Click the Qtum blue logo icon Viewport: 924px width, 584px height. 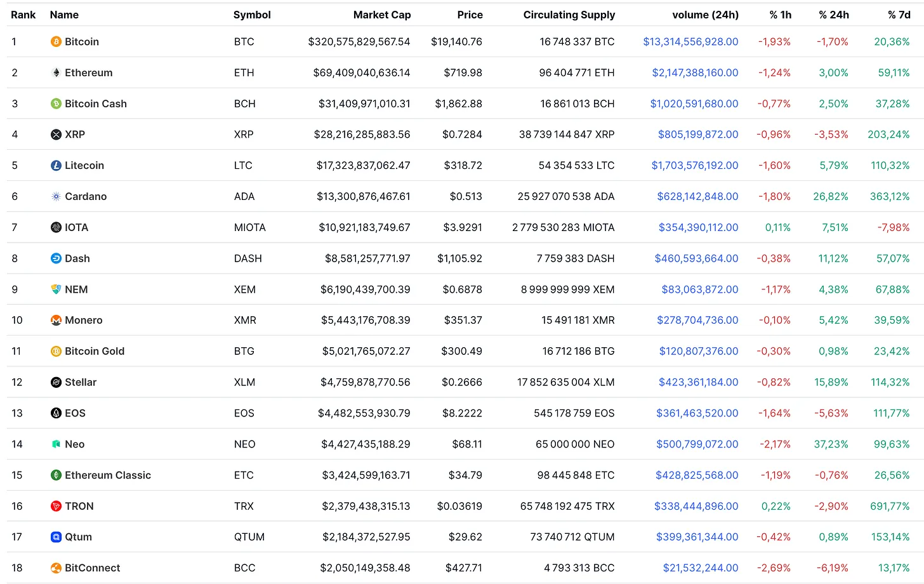(x=56, y=537)
